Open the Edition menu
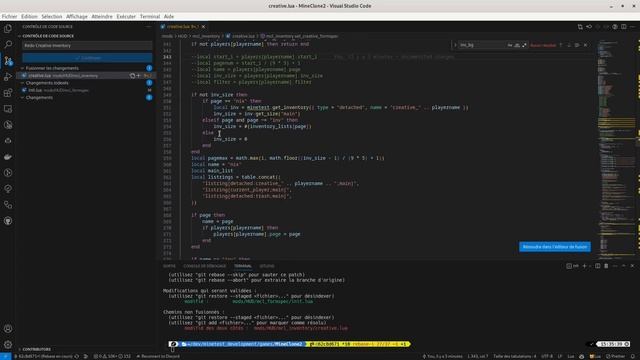 pos(29,16)
